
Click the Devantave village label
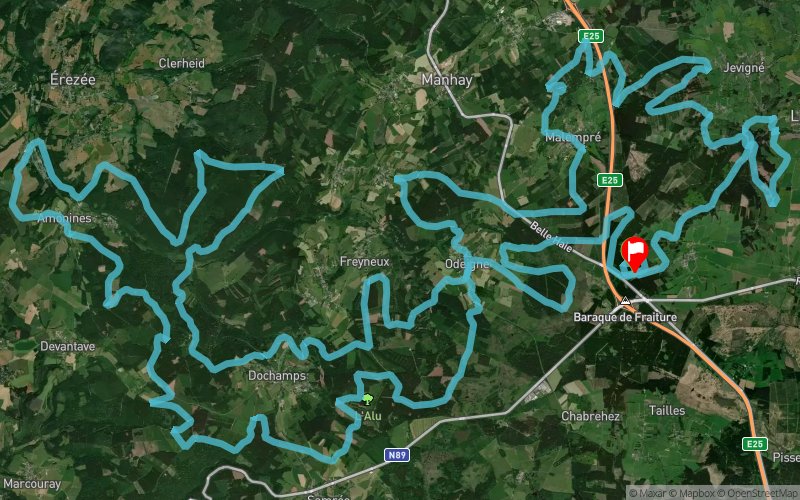click(x=68, y=346)
